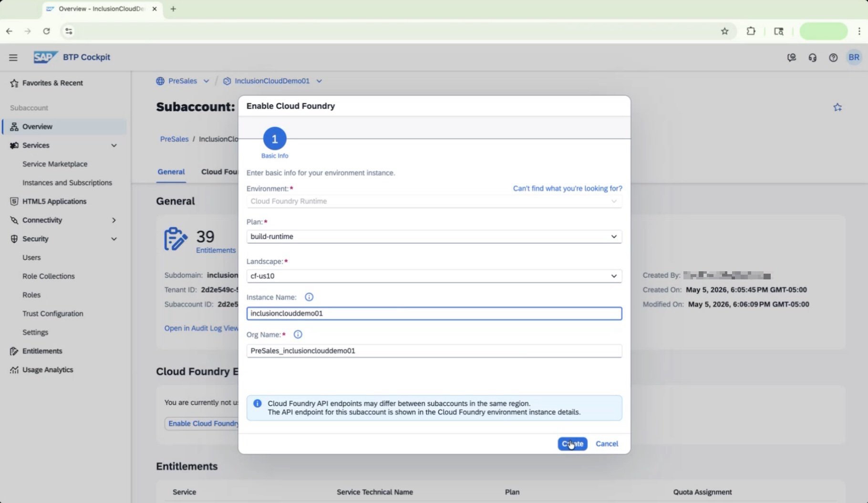Select Overview in sidebar
The height and width of the screenshot is (503, 868).
(x=64, y=126)
